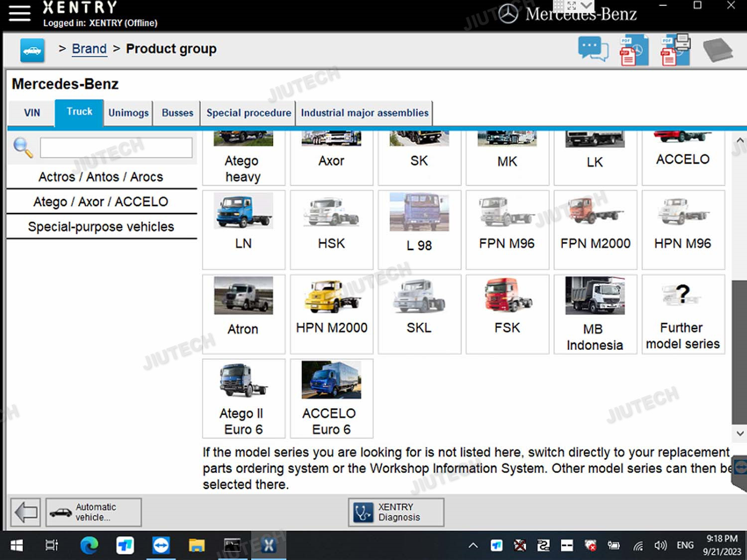Click the PDF print icon
Image resolution: width=747 pixels, height=560 pixels.
click(675, 50)
